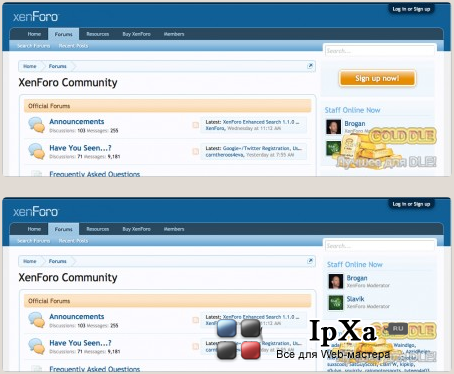Open the Have You Seen...? forum link in bottom panel
The height and width of the screenshot is (374, 454).
80,343
